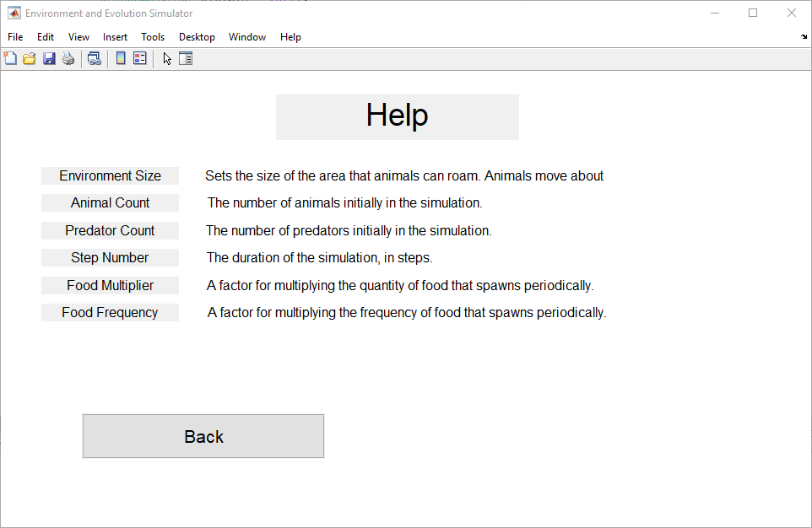The height and width of the screenshot is (528, 812).
Task: Insert a legend using the toolbar icon
Action: [x=140, y=58]
